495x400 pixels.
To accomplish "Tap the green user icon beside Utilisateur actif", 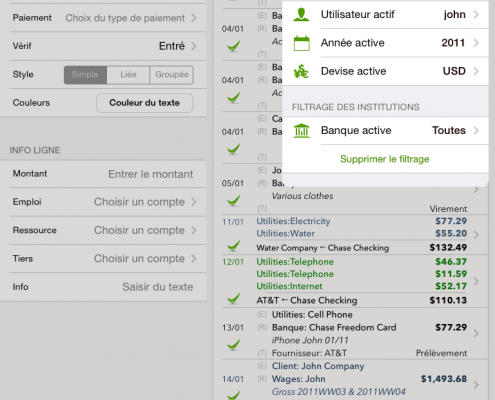I will coord(301,14).
